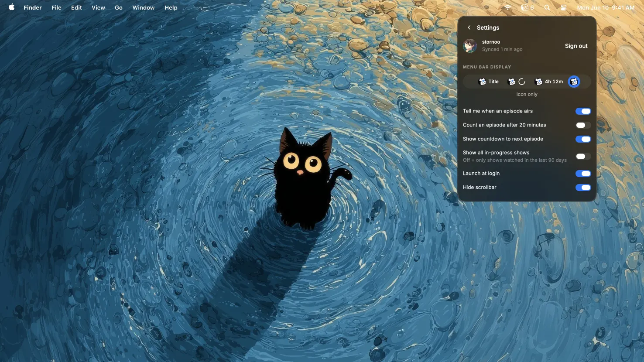This screenshot has height=362, width=644.
Task: Click the 'Settings' panel title
Action: point(488,27)
